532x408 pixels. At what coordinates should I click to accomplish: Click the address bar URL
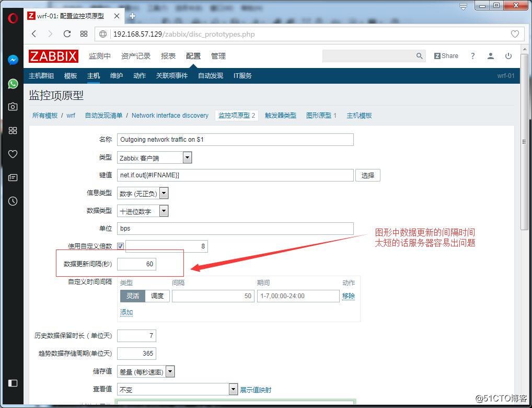(x=184, y=34)
